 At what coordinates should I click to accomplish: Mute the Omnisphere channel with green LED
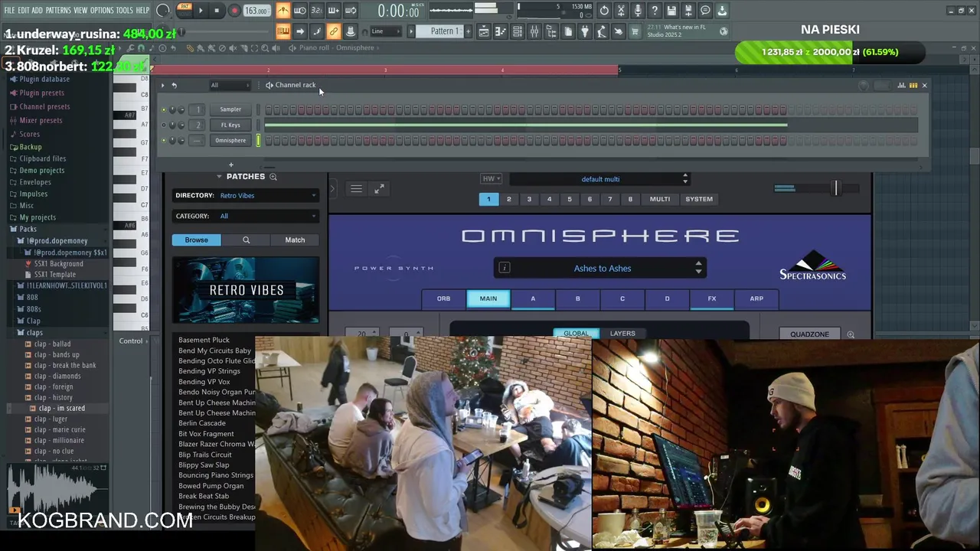163,140
